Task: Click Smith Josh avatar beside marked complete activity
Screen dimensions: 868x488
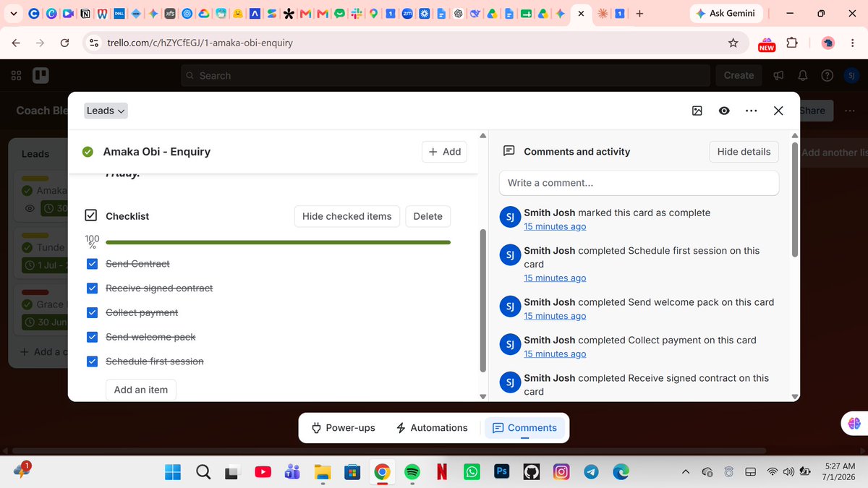Action: tap(509, 217)
